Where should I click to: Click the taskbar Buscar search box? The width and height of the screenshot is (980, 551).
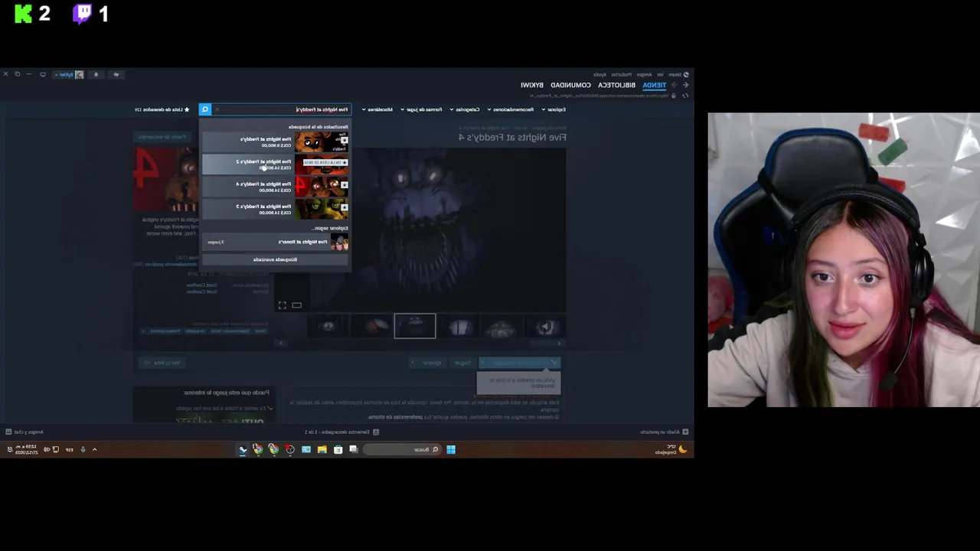[403, 449]
